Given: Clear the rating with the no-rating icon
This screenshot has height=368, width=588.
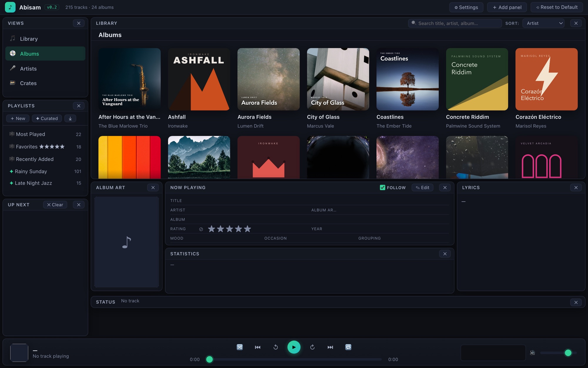Looking at the screenshot, I should point(201,229).
